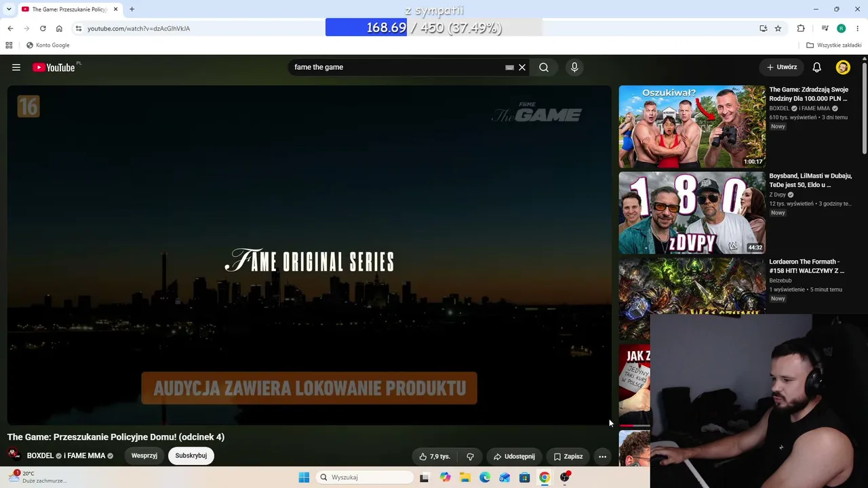Go back in the browser
Viewport: 868px width, 488px height.
10,28
